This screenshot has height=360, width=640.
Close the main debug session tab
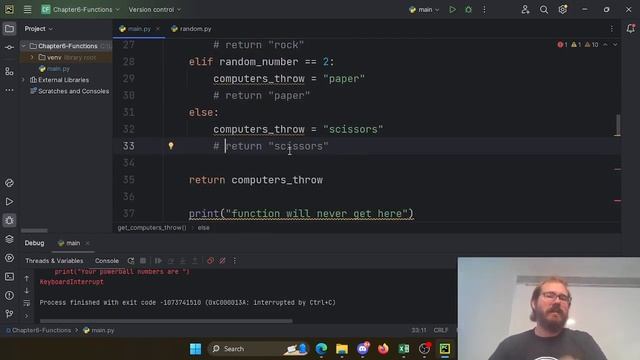[x=87, y=243]
